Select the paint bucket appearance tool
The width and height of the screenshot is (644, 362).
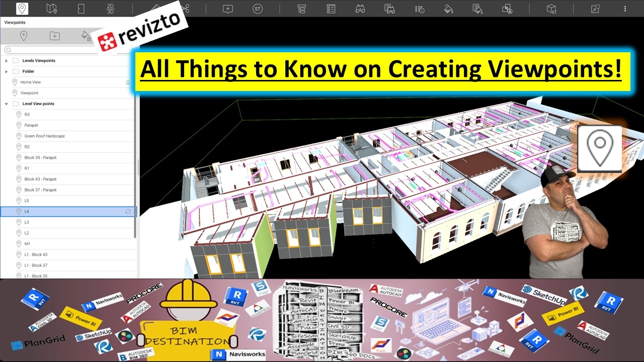click(x=449, y=9)
